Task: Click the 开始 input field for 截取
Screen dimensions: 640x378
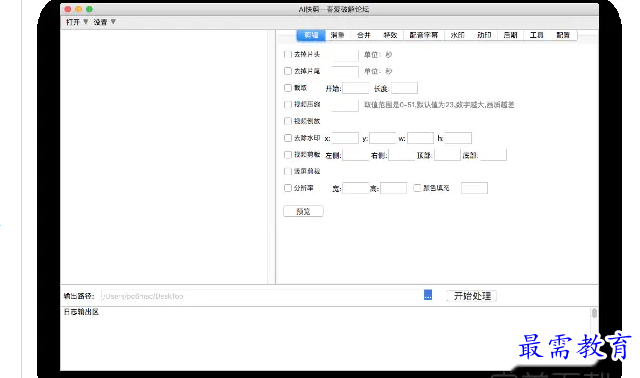Action: pyautogui.click(x=356, y=88)
